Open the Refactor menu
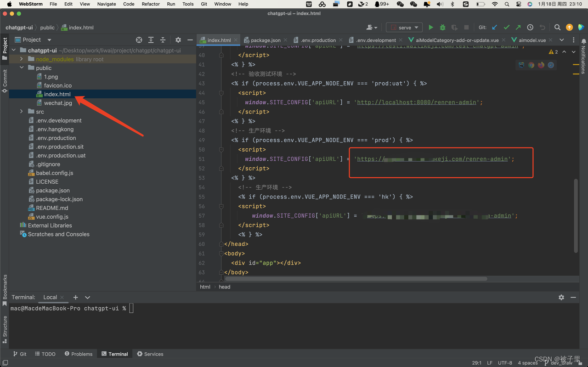 tap(151, 4)
